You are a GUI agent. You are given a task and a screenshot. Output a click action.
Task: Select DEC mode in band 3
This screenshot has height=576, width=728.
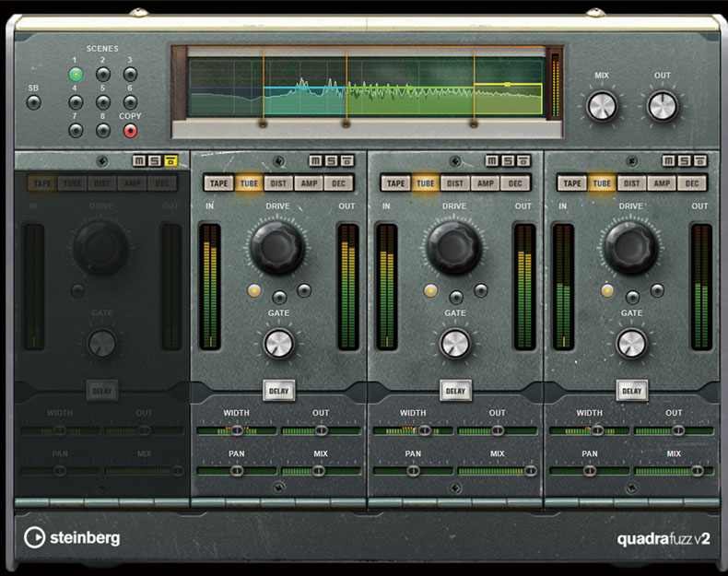(515, 183)
